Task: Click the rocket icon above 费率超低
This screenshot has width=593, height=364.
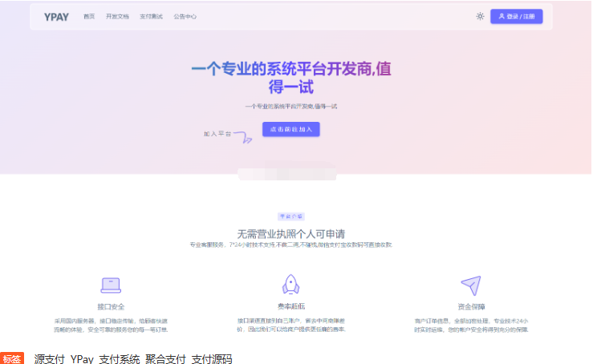Action: pyautogui.click(x=290, y=285)
